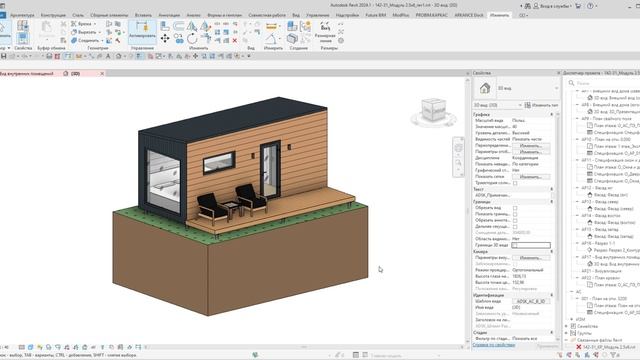Viewport: 640px width, 360px height.
Task: Open the Manage (Управление) ribbon tab
Action: (318, 15)
